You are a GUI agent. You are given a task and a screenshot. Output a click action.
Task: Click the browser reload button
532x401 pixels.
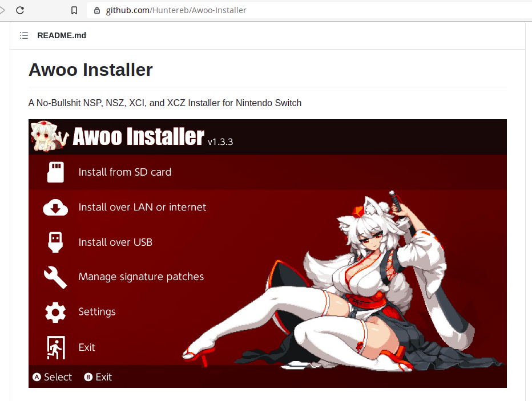pos(20,10)
